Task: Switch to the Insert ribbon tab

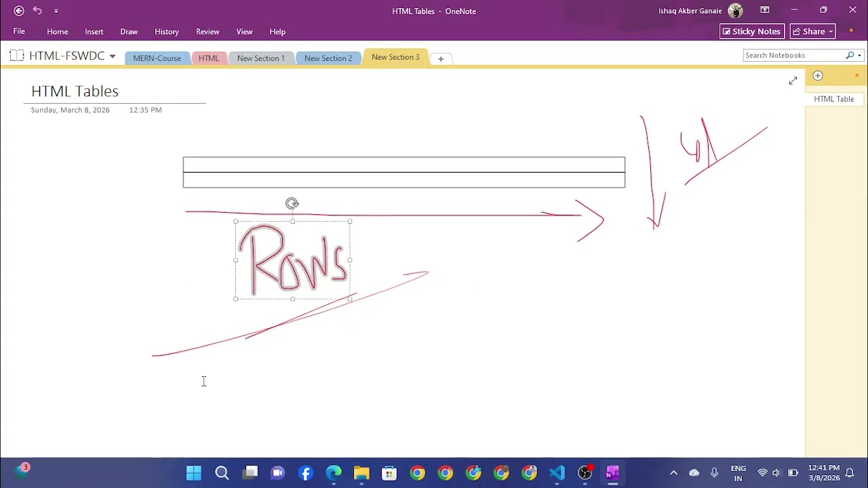Action: pos(94,32)
